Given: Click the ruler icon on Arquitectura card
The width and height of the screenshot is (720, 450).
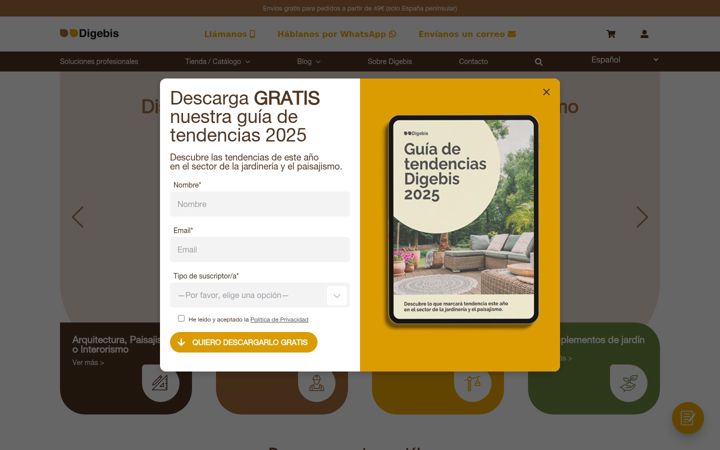Looking at the screenshot, I should pos(160,382).
